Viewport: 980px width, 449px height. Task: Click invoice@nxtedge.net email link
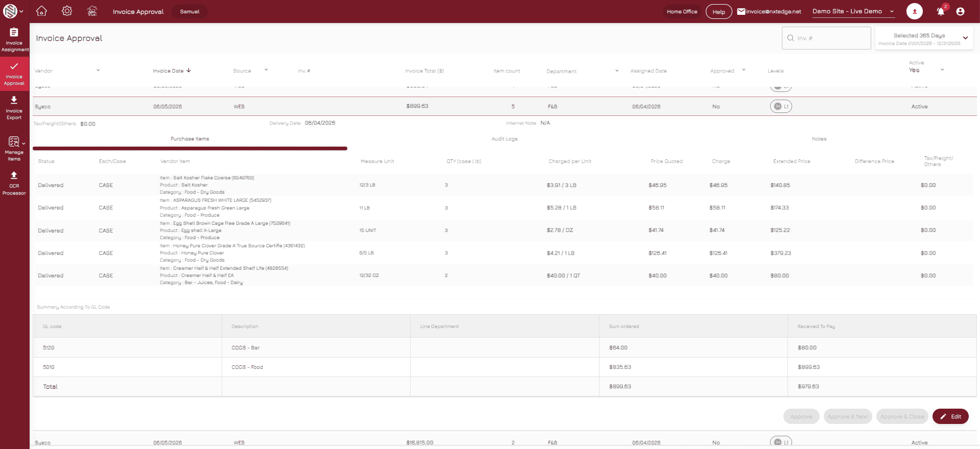[x=773, y=11]
